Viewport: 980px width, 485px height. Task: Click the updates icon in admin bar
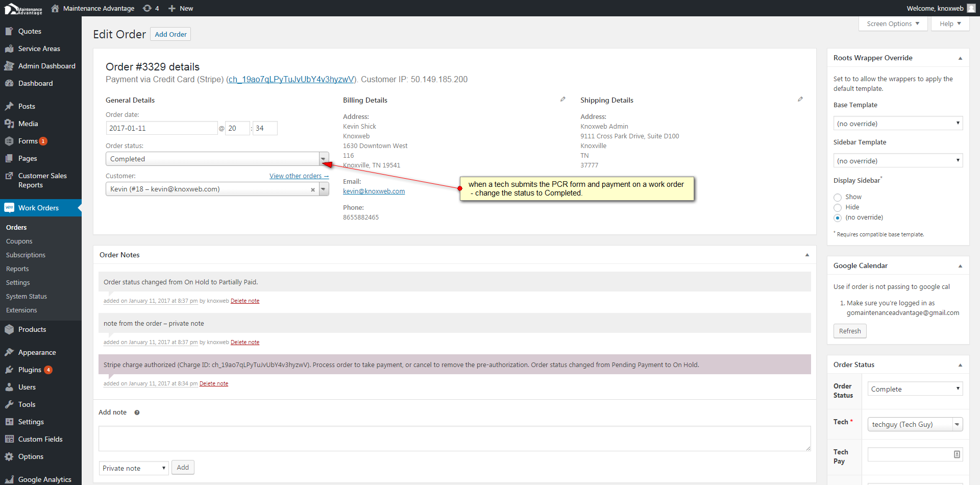148,8
